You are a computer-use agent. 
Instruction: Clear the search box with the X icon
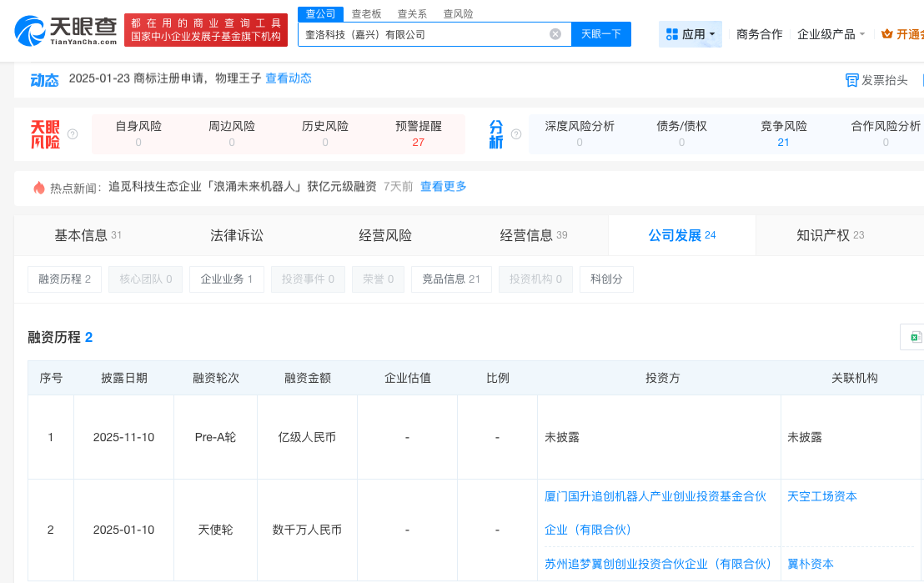(555, 34)
